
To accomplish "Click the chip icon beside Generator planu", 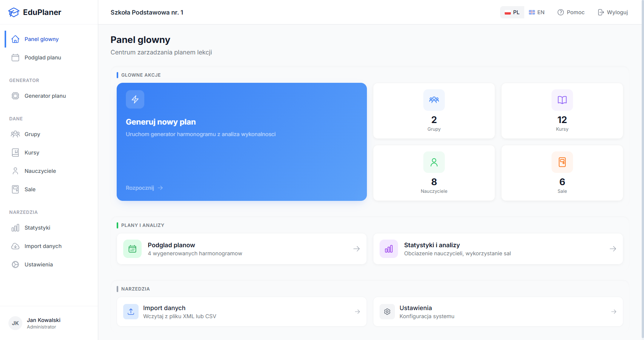I will [x=15, y=96].
